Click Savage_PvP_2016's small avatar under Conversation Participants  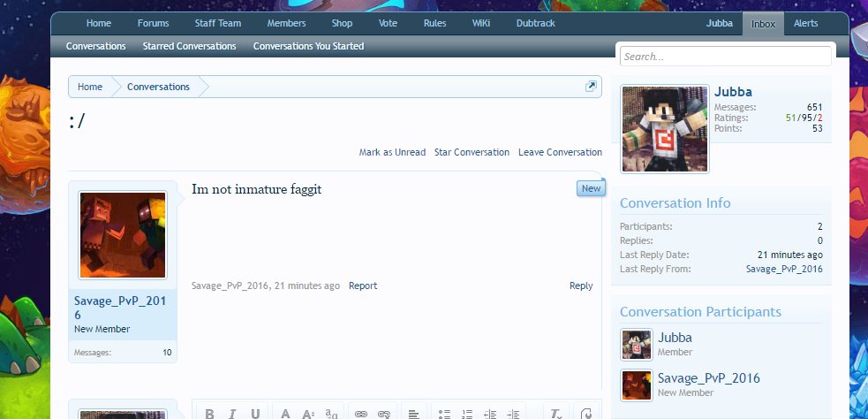637,385
